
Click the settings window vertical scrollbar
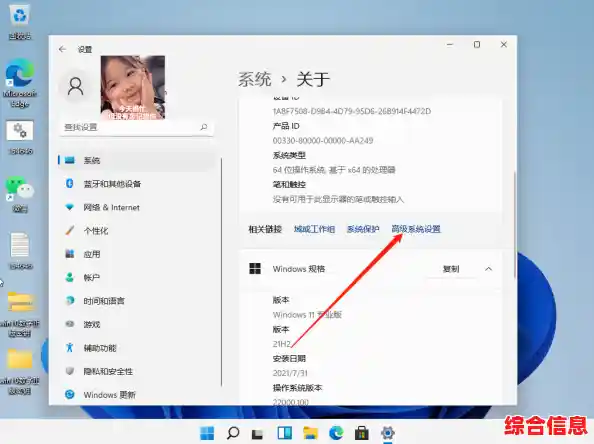coord(514,225)
